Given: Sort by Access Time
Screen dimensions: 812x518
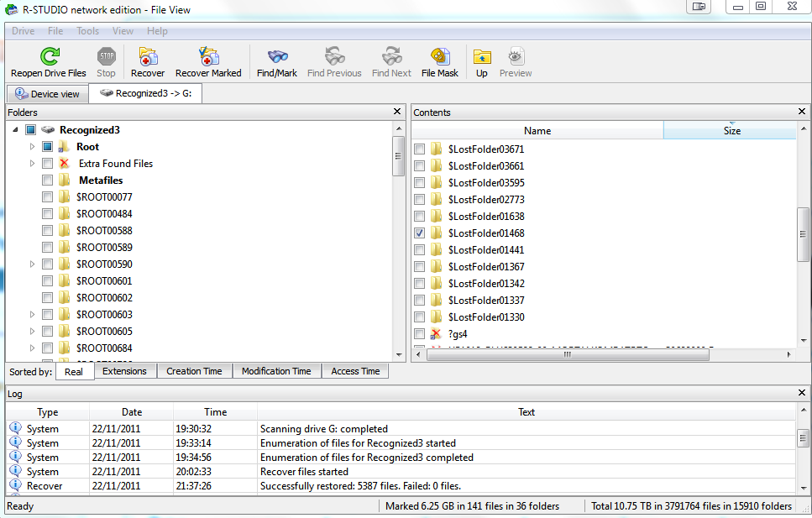Looking at the screenshot, I should point(355,371).
